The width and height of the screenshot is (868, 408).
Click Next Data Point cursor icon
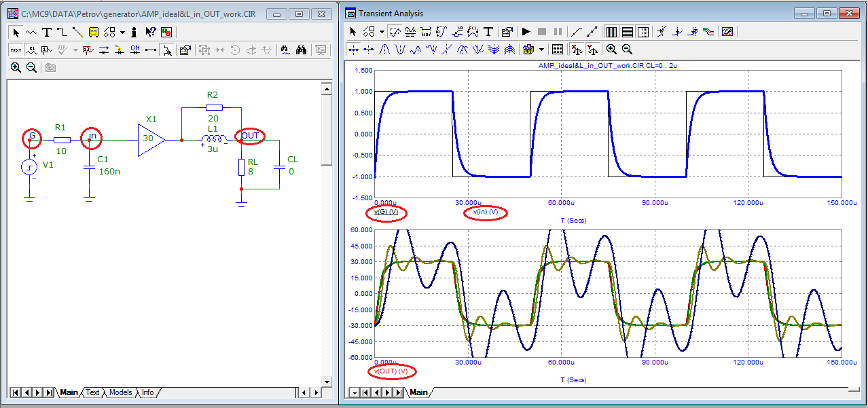pos(354,50)
